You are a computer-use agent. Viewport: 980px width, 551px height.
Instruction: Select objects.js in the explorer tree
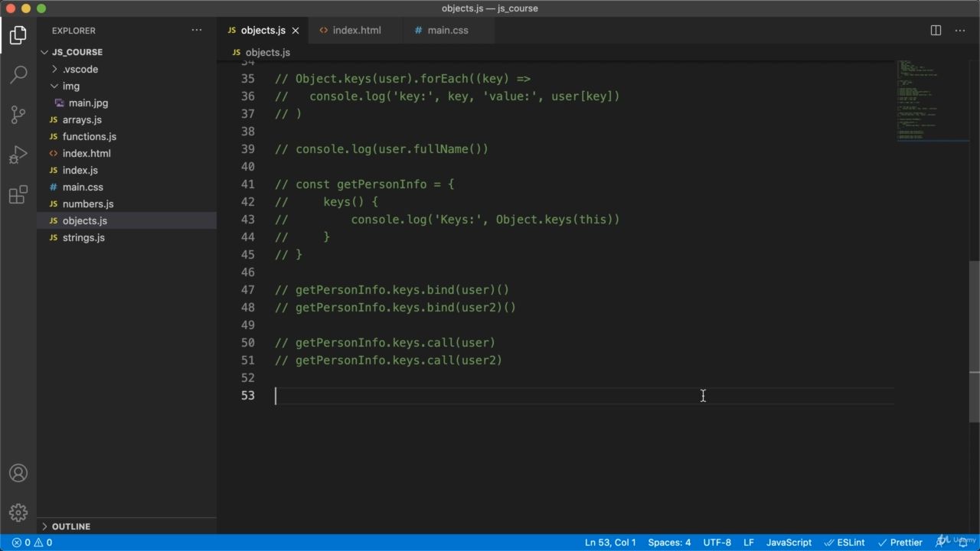[85, 220]
